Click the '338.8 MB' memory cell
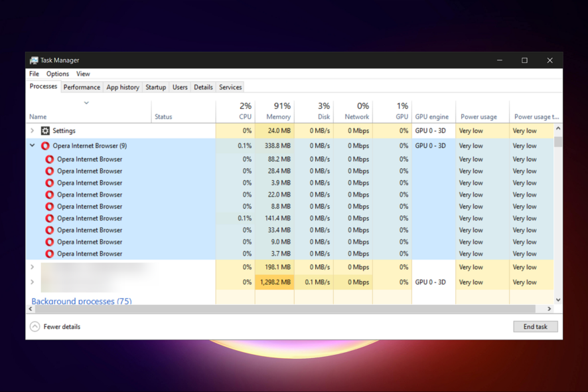The height and width of the screenshot is (392, 588). pyautogui.click(x=275, y=146)
